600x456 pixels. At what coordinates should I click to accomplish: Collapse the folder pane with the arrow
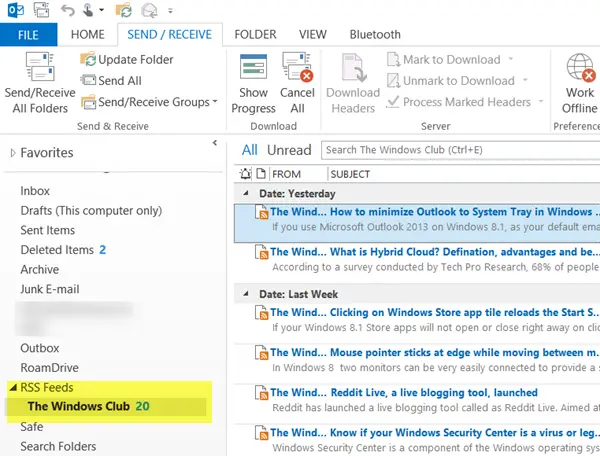pyautogui.click(x=215, y=143)
